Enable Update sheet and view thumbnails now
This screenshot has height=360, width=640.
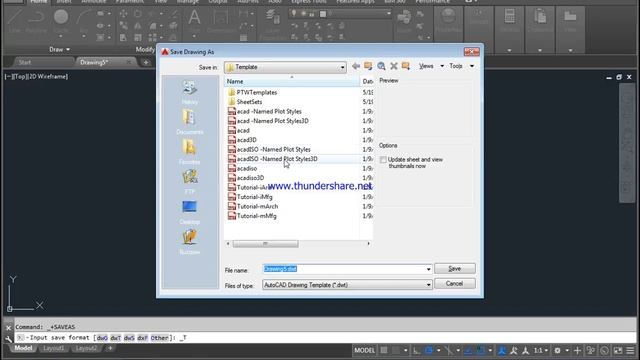pos(383,160)
